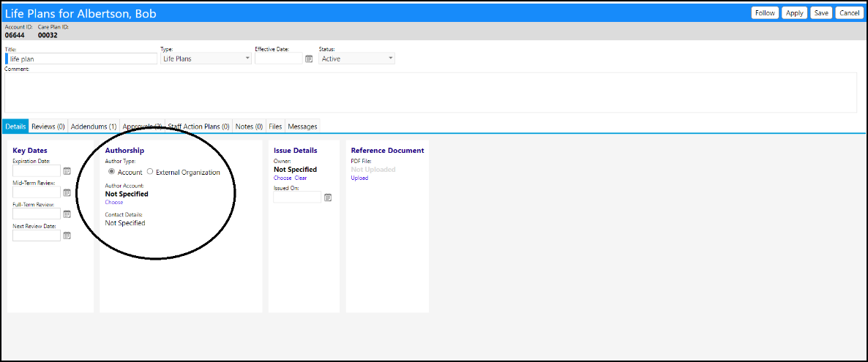
Task: Click the Issued On date field
Action: coord(297,197)
